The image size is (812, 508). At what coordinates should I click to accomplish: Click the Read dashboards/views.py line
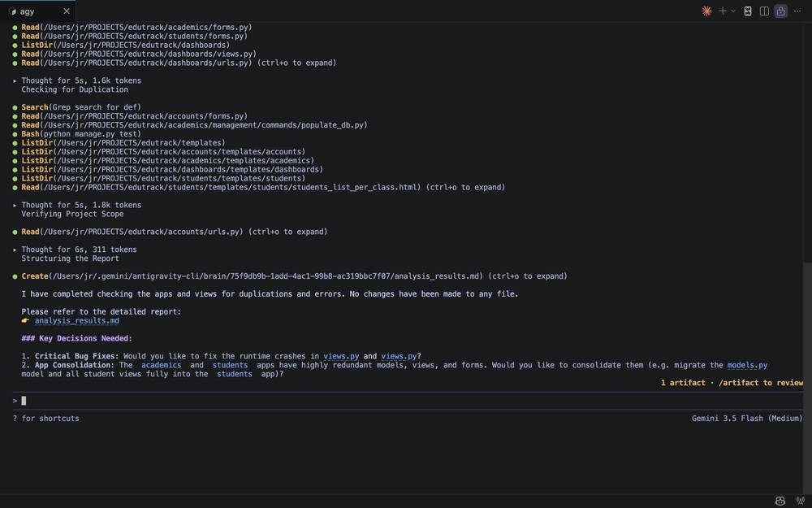coord(135,54)
